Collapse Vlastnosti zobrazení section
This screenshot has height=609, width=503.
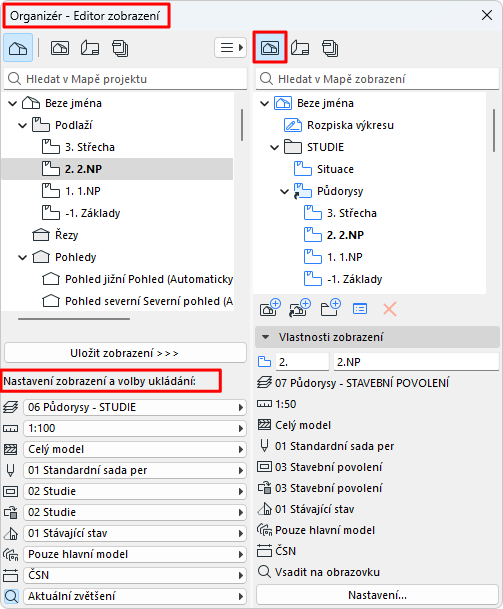click(x=266, y=337)
